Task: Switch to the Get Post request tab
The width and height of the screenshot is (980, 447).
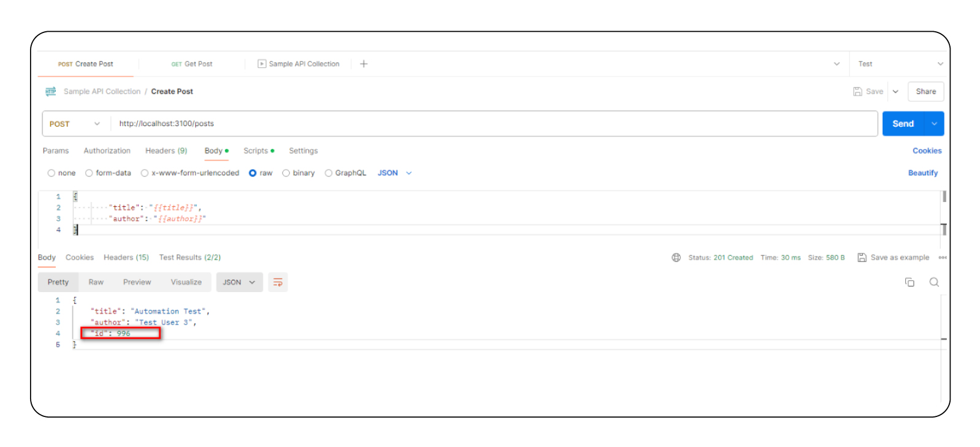Action: point(193,63)
